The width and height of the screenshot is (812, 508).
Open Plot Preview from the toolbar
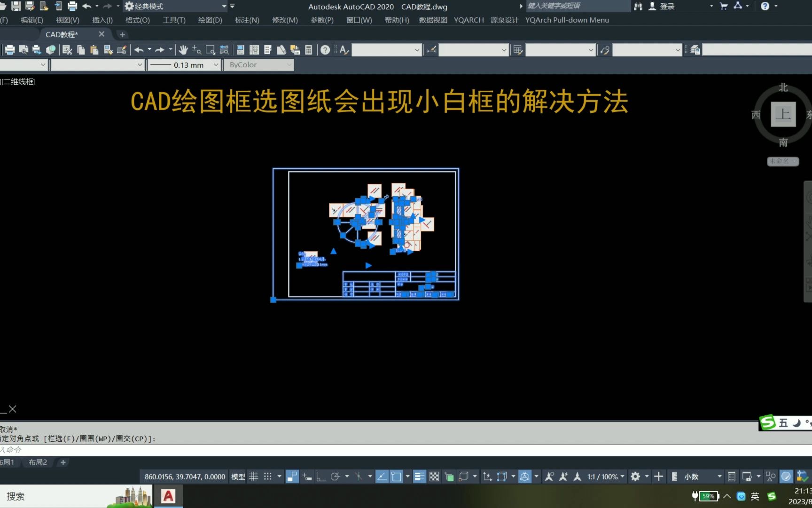click(x=23, y=50)
